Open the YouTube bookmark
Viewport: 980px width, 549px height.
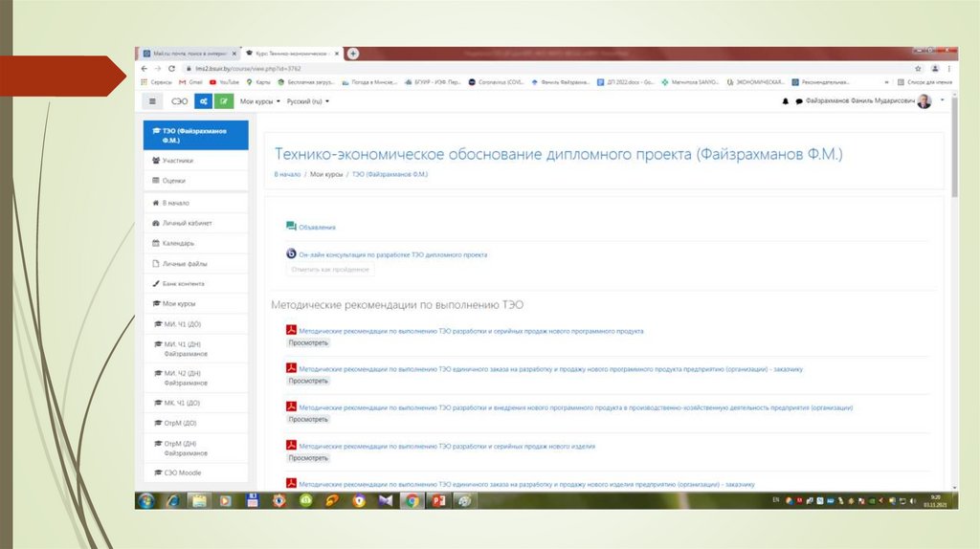coord(224,82)
